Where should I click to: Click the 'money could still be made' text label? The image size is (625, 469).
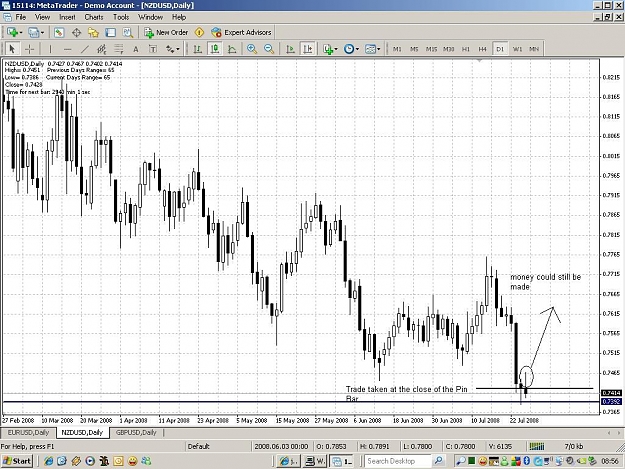pos(545,282)
